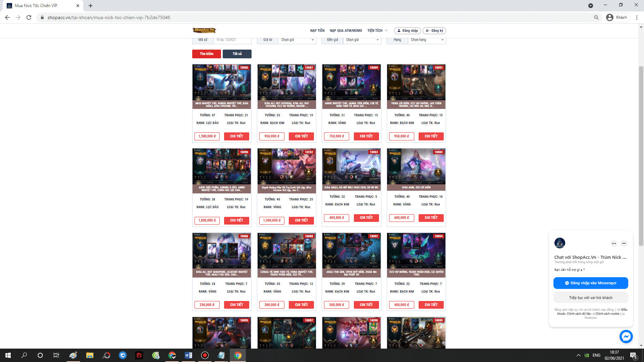Click Tiếp tục với vai trò khách
Screen dimensions: 644x362
pos(591,298)
